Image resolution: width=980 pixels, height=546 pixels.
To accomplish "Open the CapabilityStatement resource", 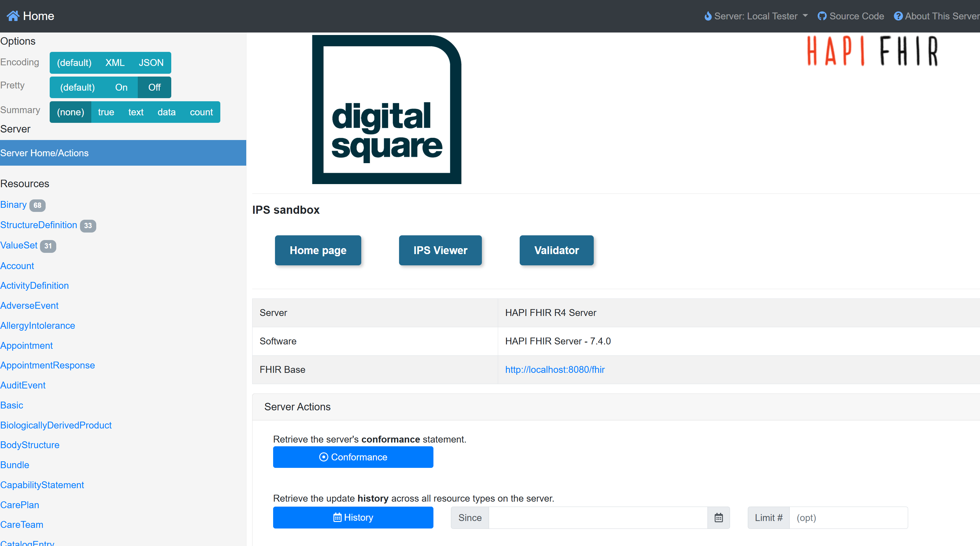I will 42,485.
